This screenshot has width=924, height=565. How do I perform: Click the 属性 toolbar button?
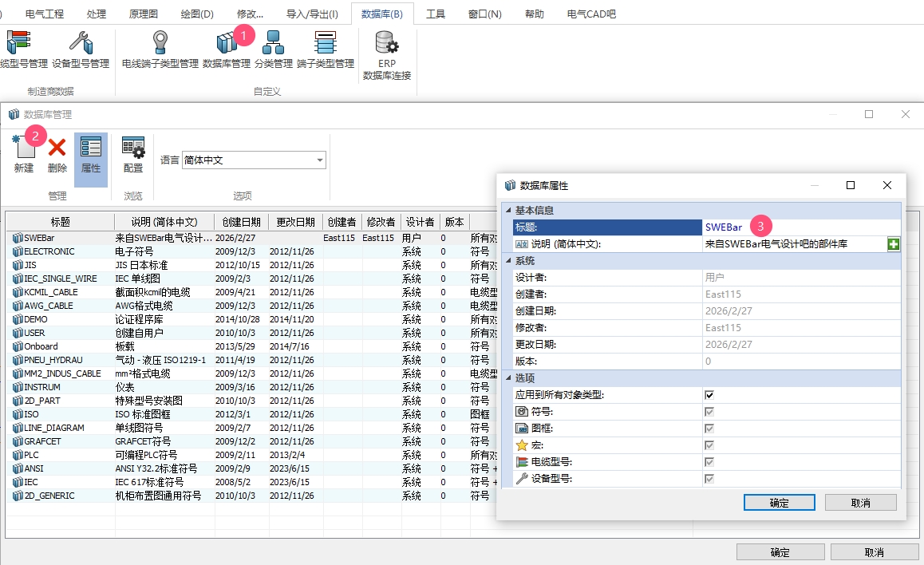click(91, 154)
